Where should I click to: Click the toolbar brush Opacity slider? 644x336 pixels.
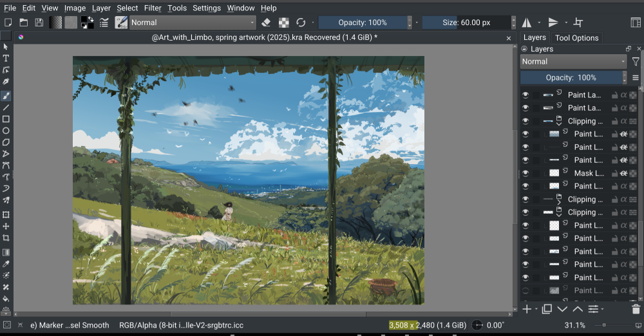pyautogui.click(x=363, y=23)
